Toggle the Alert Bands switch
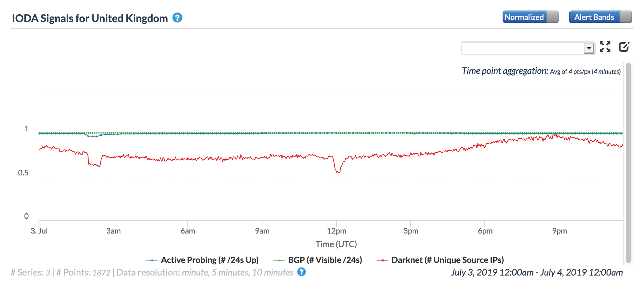This screenshot has width=644, height=306. tap(600, 17)
